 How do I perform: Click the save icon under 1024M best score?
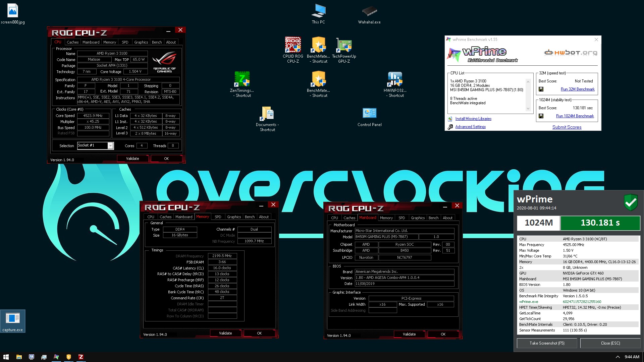[x=541, y=116]
